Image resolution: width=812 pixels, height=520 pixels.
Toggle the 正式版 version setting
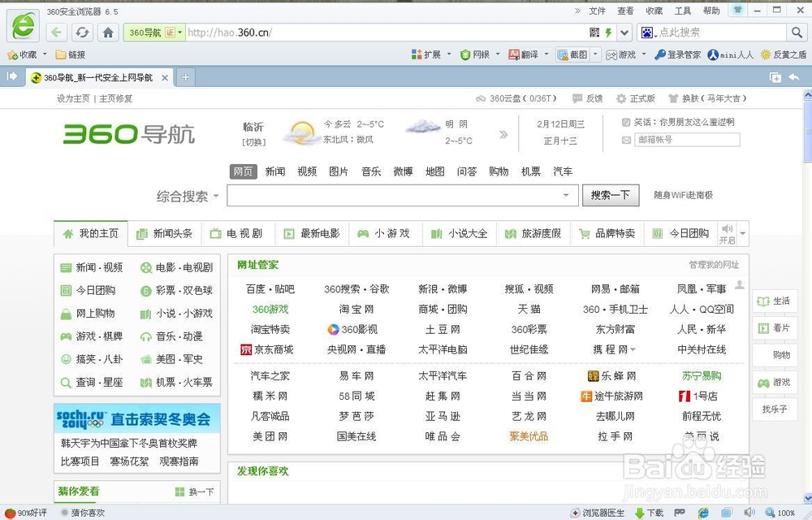coord(637,98)
